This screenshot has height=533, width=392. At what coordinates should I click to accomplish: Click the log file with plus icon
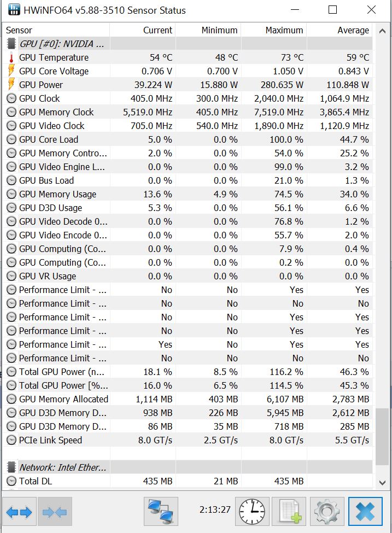(x=289, y=512)
